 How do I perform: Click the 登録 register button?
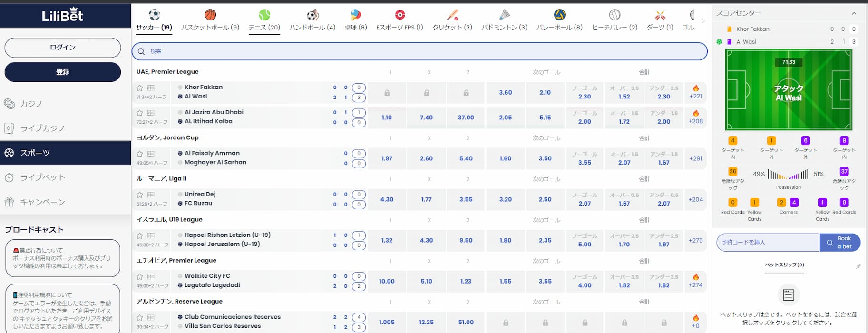(x=62, y=72)
